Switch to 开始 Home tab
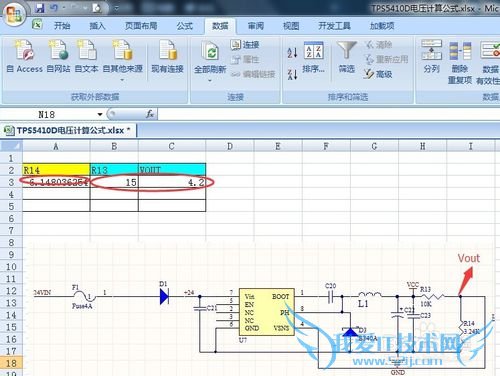500x376 pixels. (62, 26)
